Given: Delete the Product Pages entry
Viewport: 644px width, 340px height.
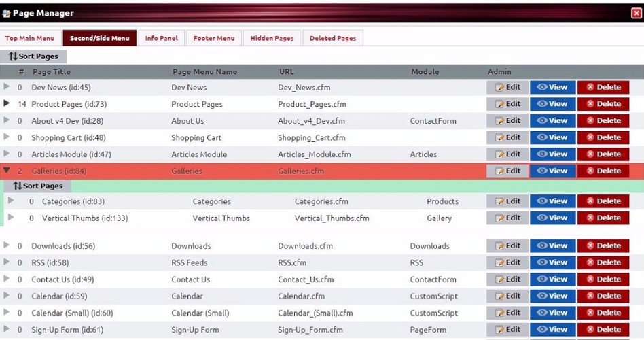Looking at the screenshot, I should coord(603,104).
